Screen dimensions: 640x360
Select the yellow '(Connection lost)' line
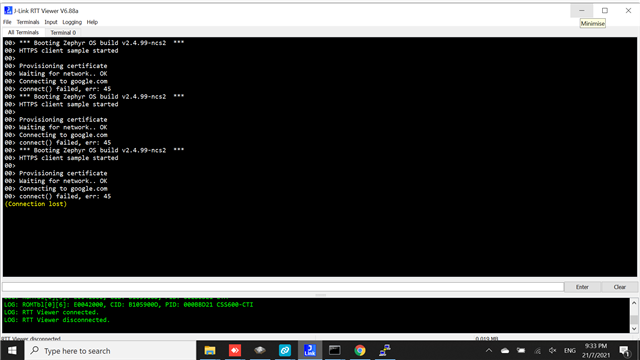click(36, 204)
